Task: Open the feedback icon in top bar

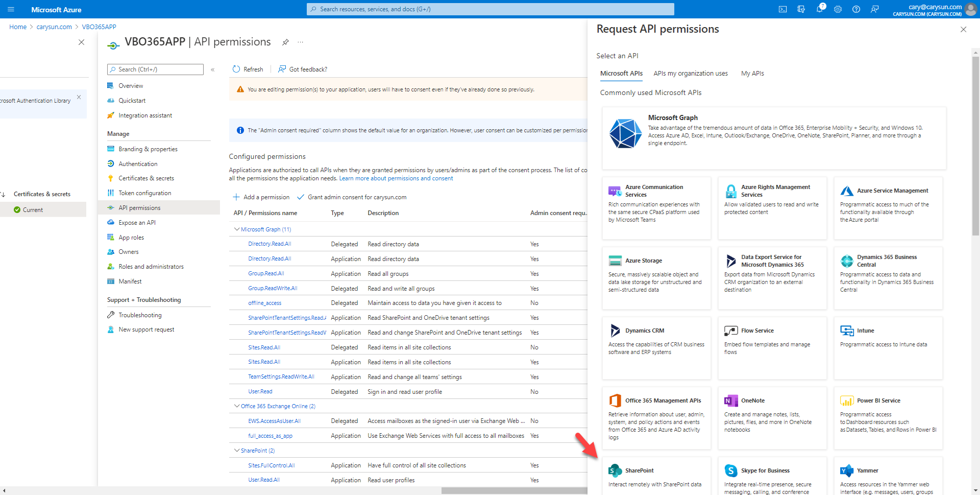Action: pyautogui.click(x=874, y=9)
